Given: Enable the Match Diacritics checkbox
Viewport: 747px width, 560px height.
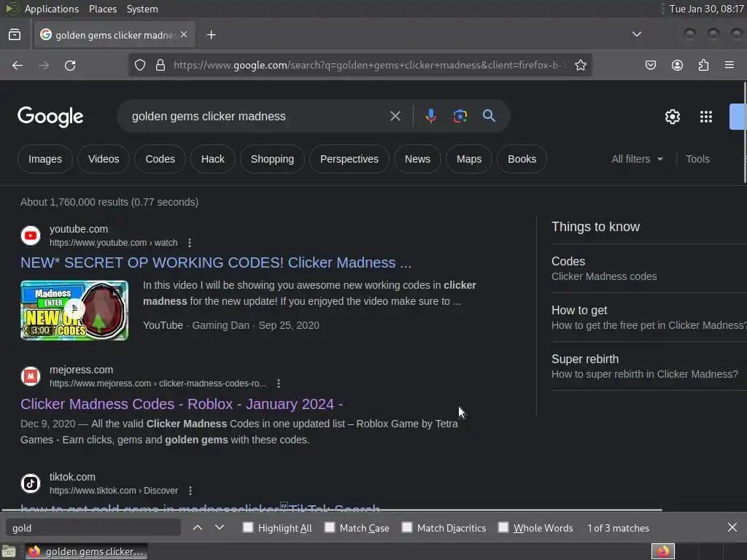Looking at the screenshot, I should coord(407,528).
